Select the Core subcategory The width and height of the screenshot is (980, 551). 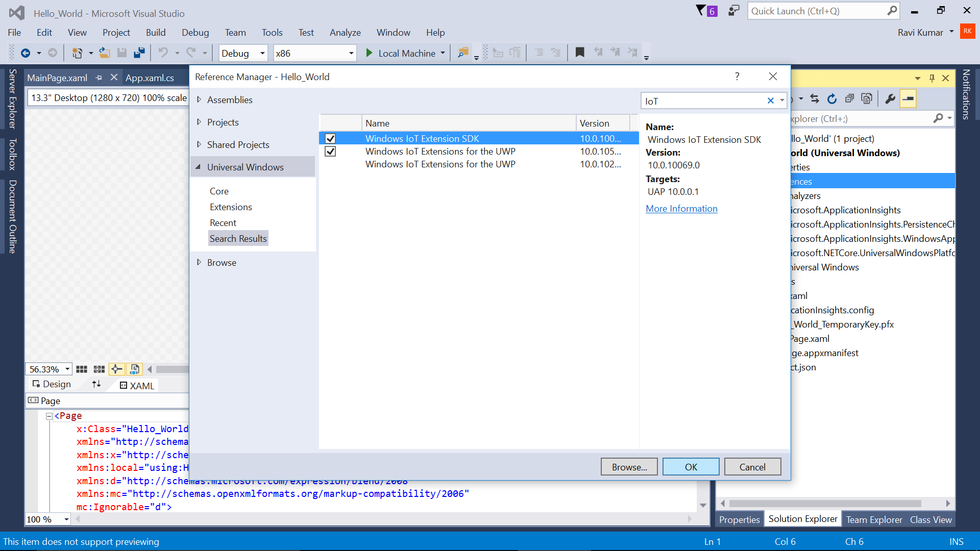pyautogui.click(x=219, y=191)
